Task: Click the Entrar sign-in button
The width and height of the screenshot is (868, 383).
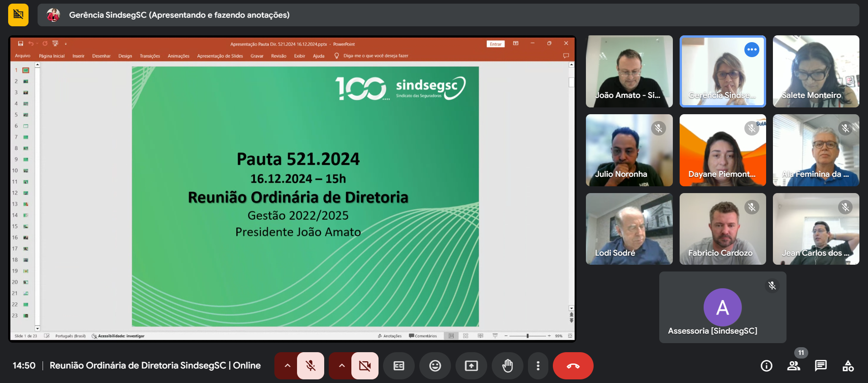Action: point(495,44)
